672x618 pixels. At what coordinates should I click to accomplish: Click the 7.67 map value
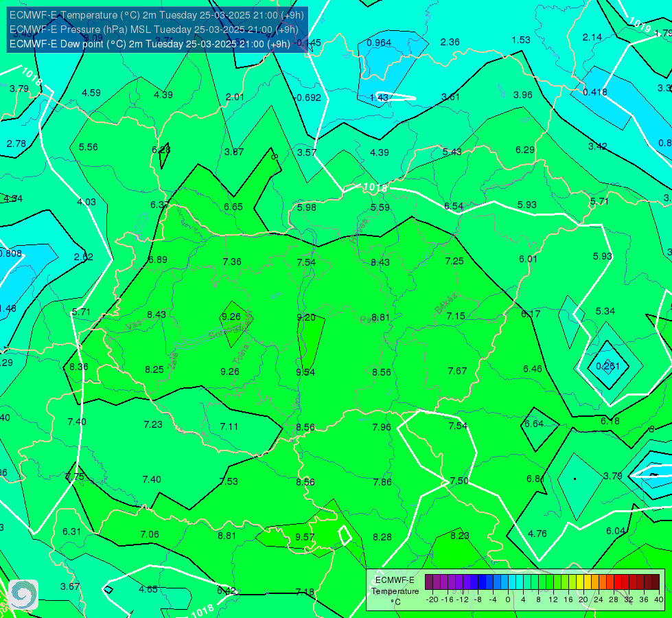(457, 371)
